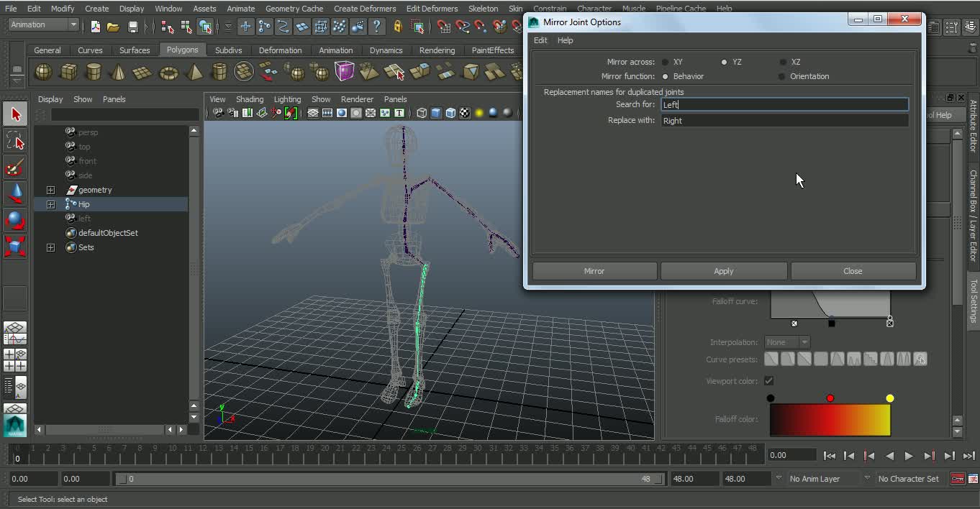980x509 pixels.
Task: Click play backwards button
Action: pos(889,456)
